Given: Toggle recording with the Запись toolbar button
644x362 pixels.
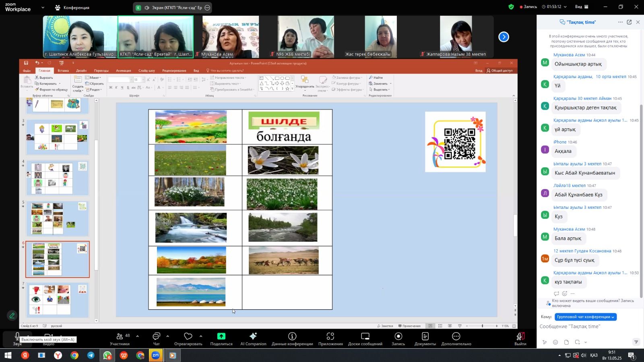Looking at the screenshot, I should [398, 336].
